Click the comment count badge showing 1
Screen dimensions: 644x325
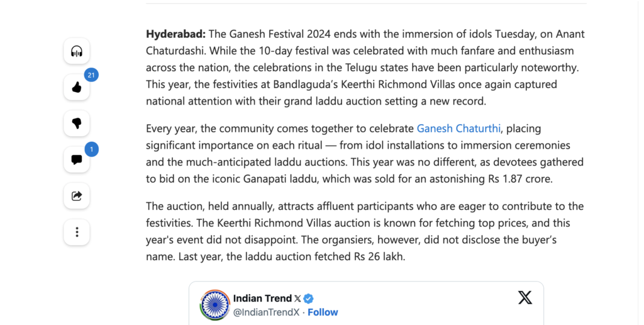pyautogui.click(x=91, y=149)
